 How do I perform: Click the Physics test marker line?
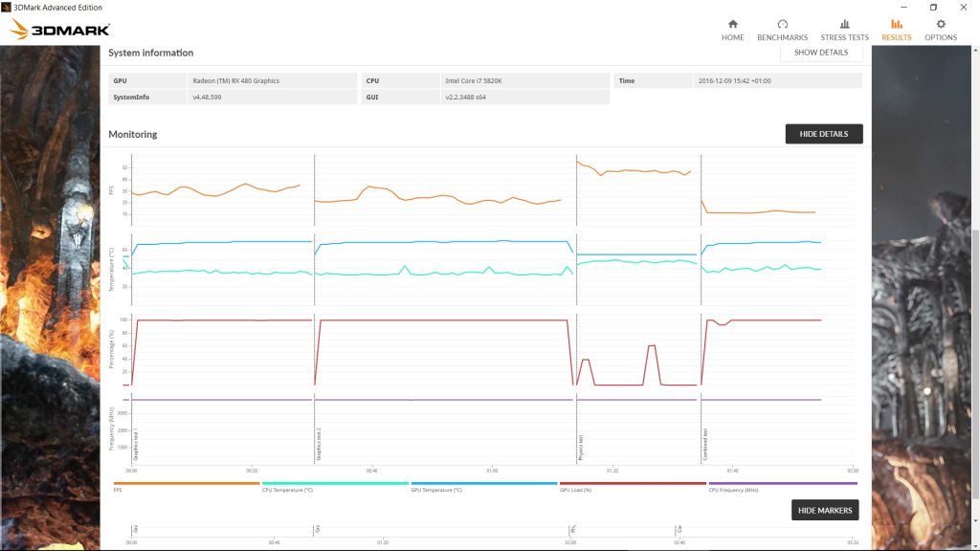click(x=576, y=309)
